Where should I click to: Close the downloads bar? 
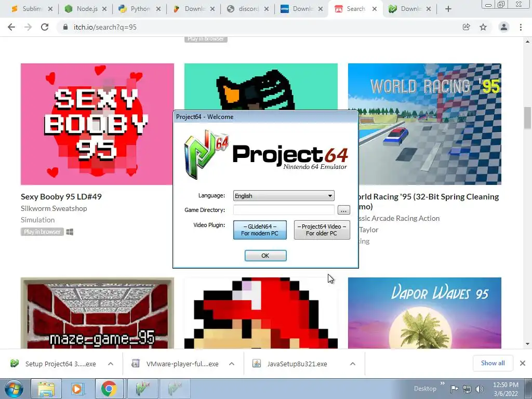pyautogui.click(x=523, y=363)
